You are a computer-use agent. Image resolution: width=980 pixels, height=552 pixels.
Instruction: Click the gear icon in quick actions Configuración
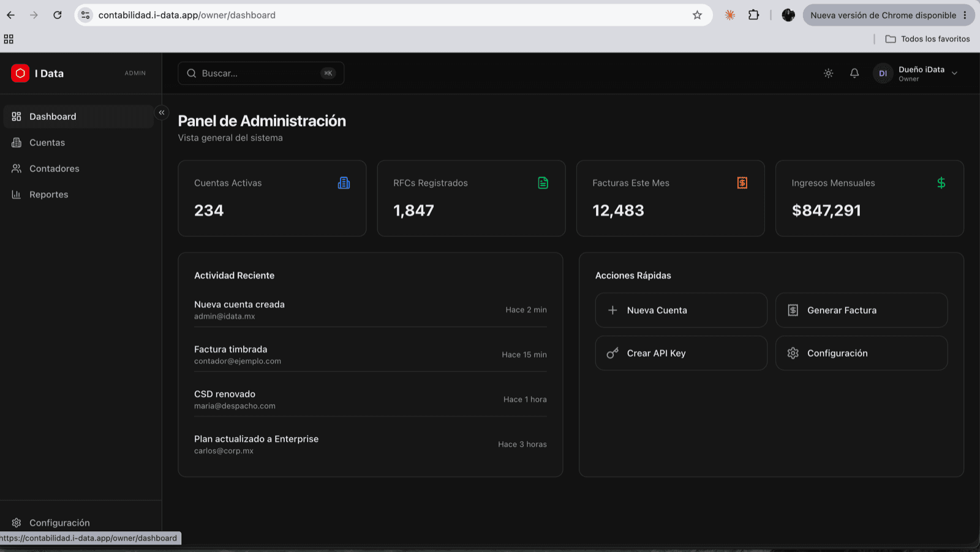(793, 353)
